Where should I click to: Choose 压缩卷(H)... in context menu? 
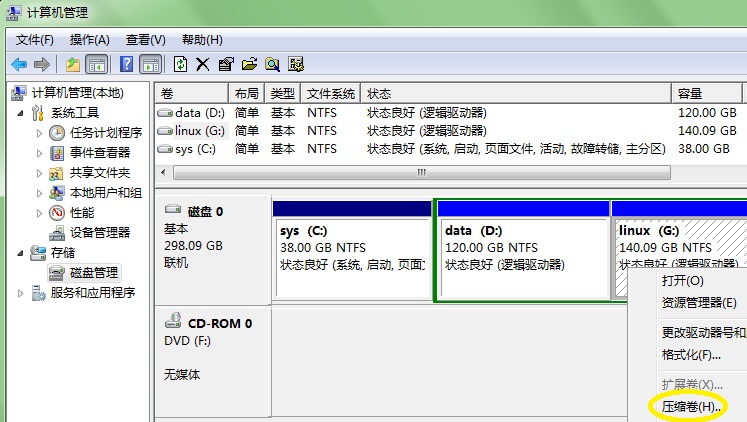[691, 407]
